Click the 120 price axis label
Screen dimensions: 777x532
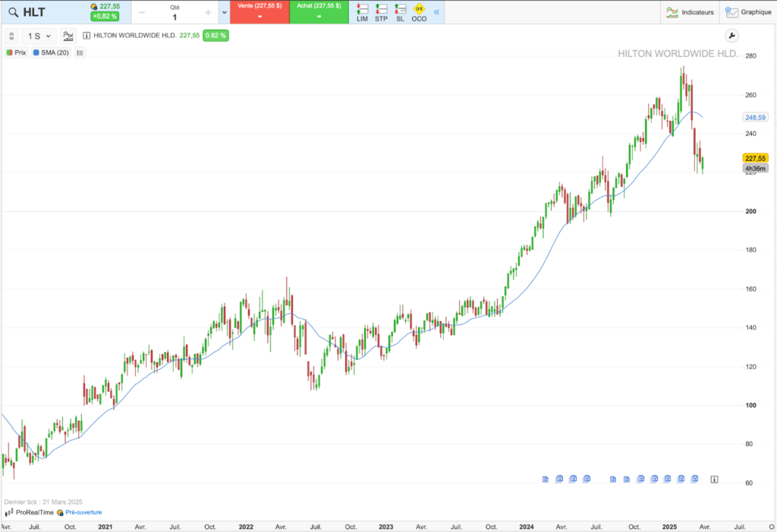coord(750,367)
